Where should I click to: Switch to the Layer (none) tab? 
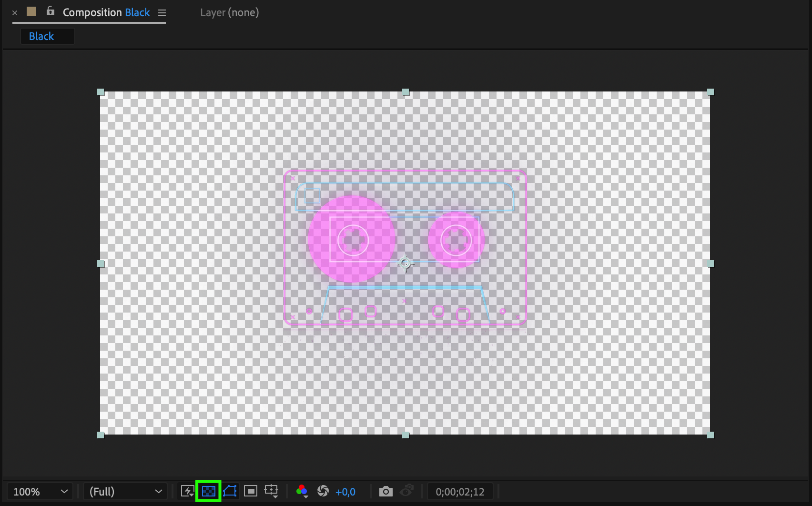tap(230, 12)
